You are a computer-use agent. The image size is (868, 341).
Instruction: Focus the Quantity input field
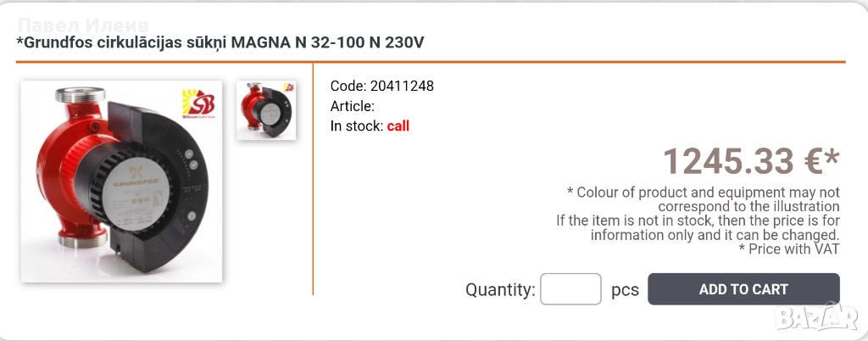[x=570, y=289]
